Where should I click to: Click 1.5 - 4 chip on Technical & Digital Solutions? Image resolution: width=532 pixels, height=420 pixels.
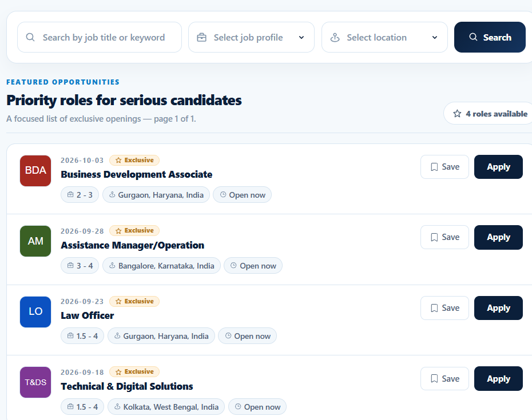pyautogui.click(x=82, y=407)
